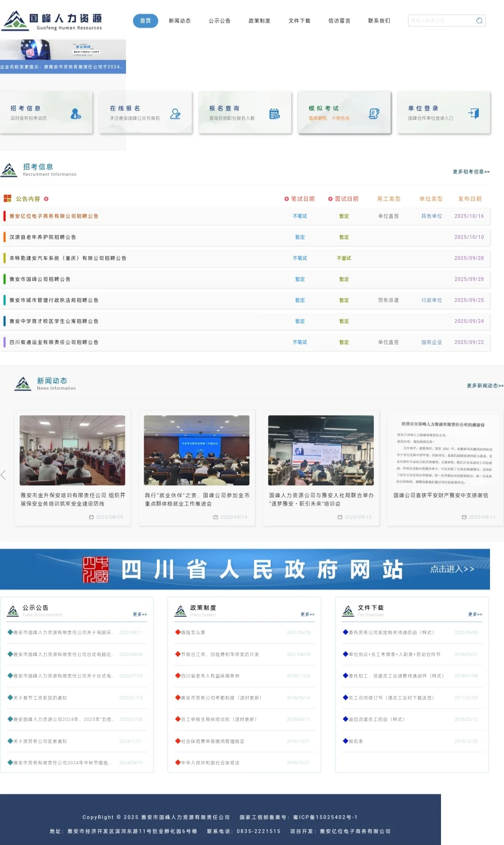The height and width of the screenshot is (845, 504).
Task: Click calendar icon next to 2025/09/15
Action: [340, 517]
